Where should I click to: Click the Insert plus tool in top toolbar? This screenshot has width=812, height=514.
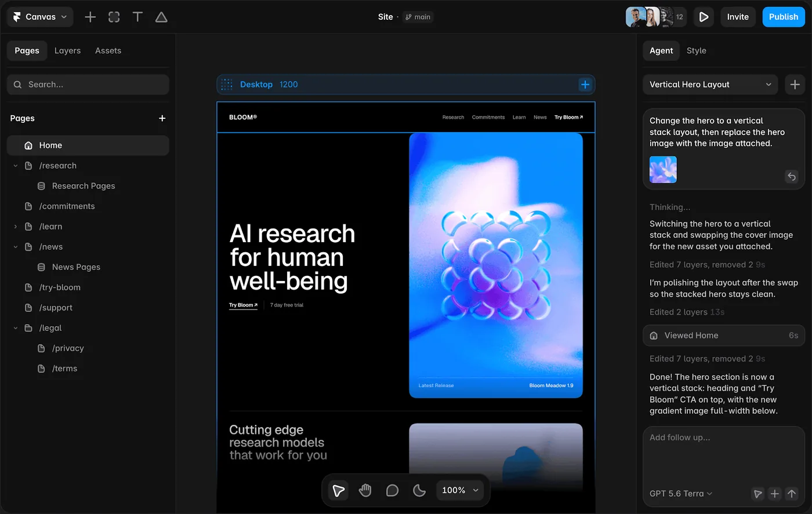90,17
